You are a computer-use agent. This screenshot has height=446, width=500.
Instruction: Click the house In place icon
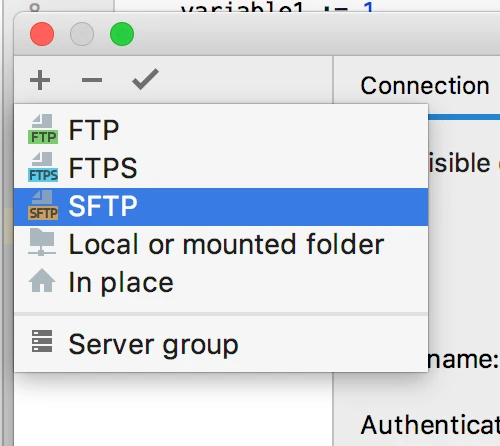click(42, 280)
